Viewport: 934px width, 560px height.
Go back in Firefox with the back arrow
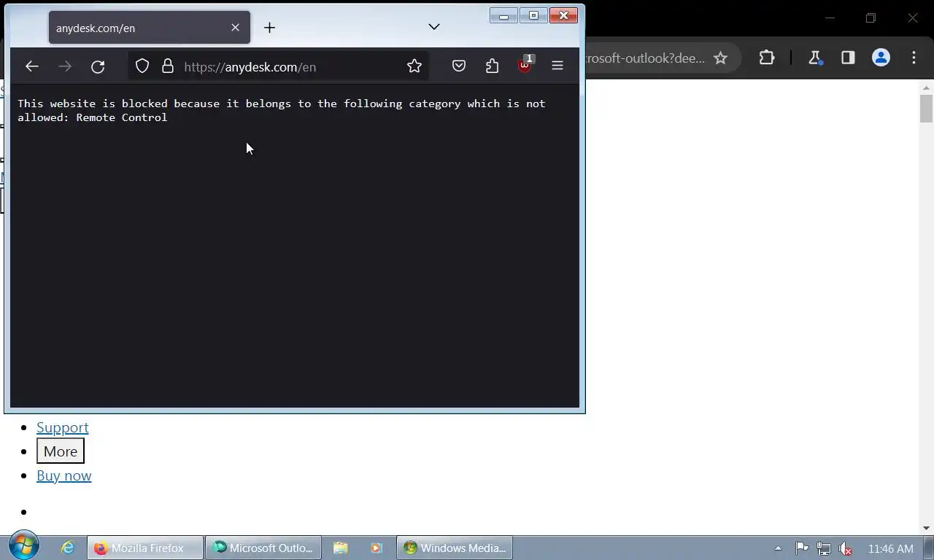31,66
